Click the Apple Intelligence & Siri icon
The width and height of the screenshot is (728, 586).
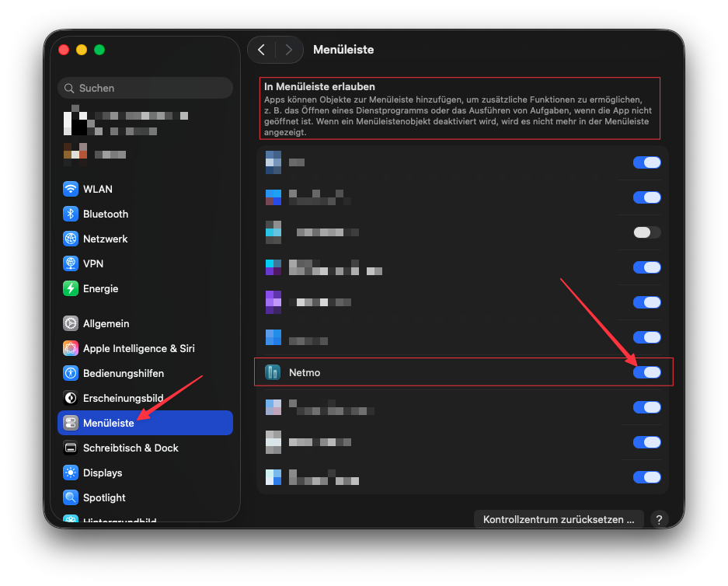71,348
